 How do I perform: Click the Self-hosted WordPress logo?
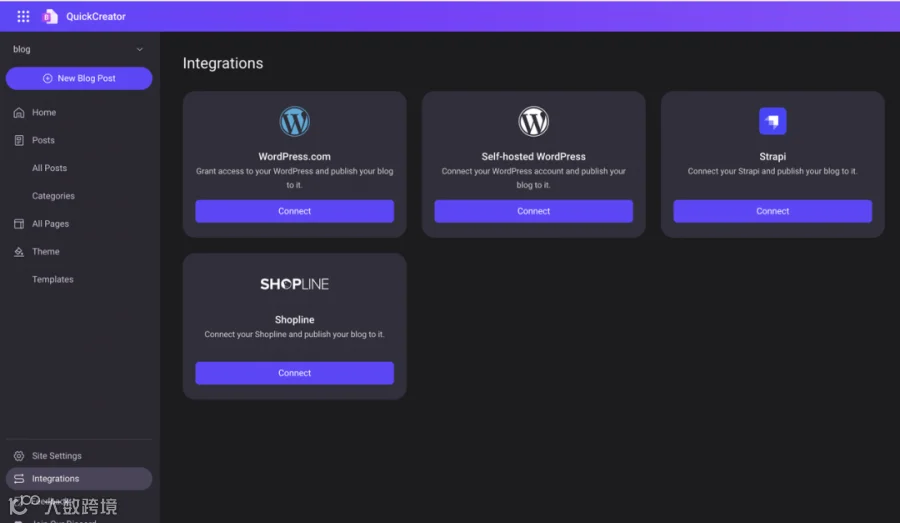pos(533,122)
